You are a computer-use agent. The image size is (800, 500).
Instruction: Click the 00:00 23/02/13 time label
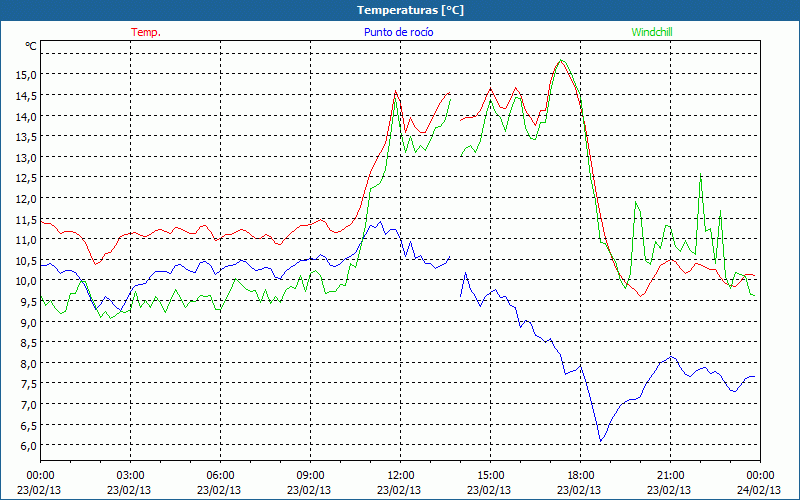pyautogui.click(x=40, y=483)
